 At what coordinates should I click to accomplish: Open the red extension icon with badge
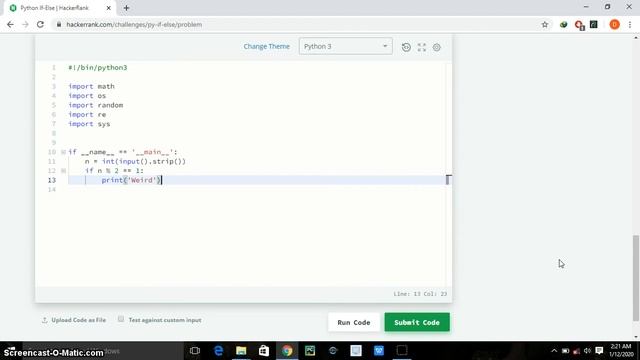[x=579, y=25]
